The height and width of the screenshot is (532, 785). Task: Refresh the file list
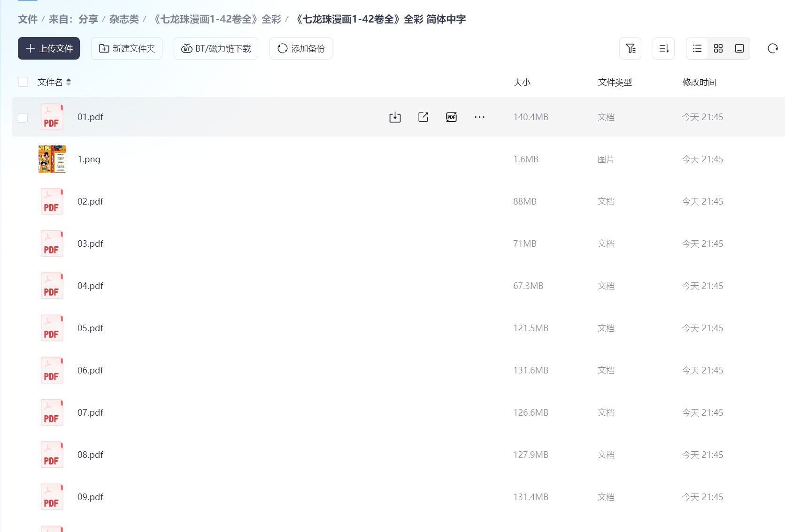point(772,48)
